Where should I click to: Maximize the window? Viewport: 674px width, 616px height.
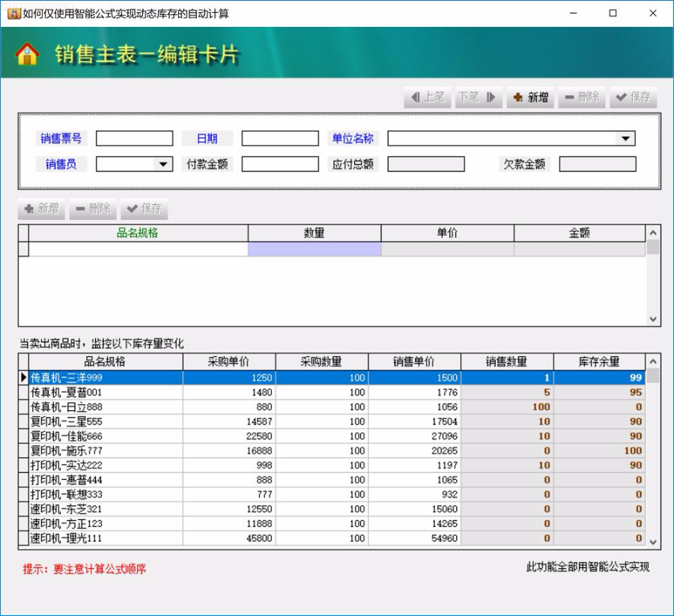click(x=613, y=13)
